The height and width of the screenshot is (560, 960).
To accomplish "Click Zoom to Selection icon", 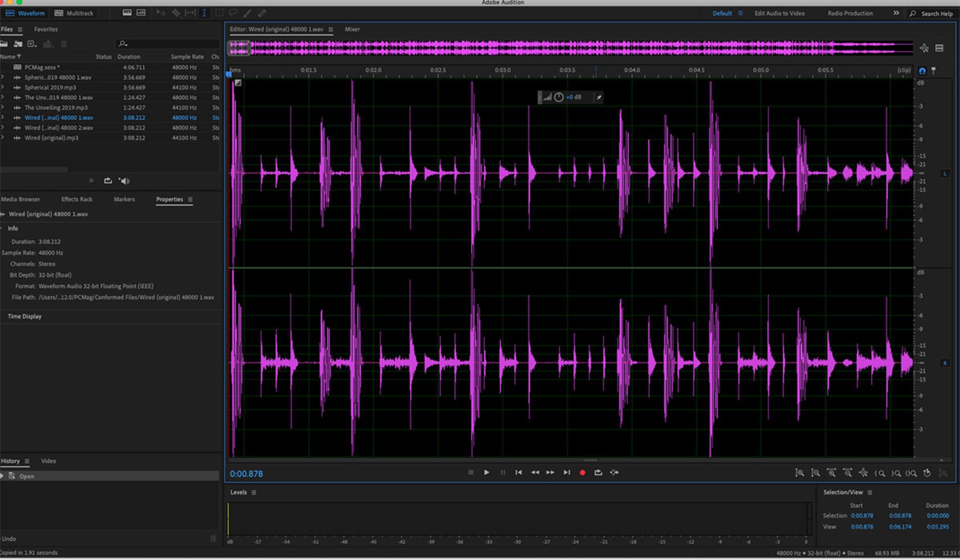I will [911, 473].
